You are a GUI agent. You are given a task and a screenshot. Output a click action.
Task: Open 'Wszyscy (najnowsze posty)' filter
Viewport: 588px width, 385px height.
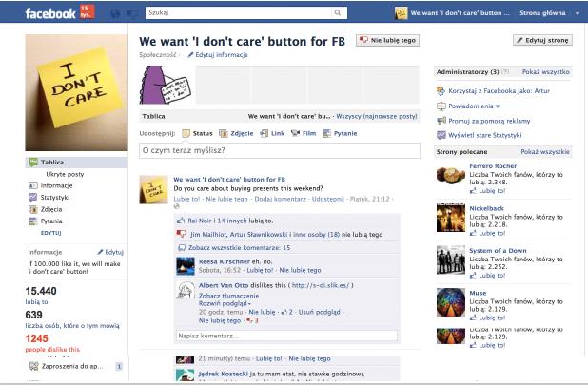tap(377, 116)
